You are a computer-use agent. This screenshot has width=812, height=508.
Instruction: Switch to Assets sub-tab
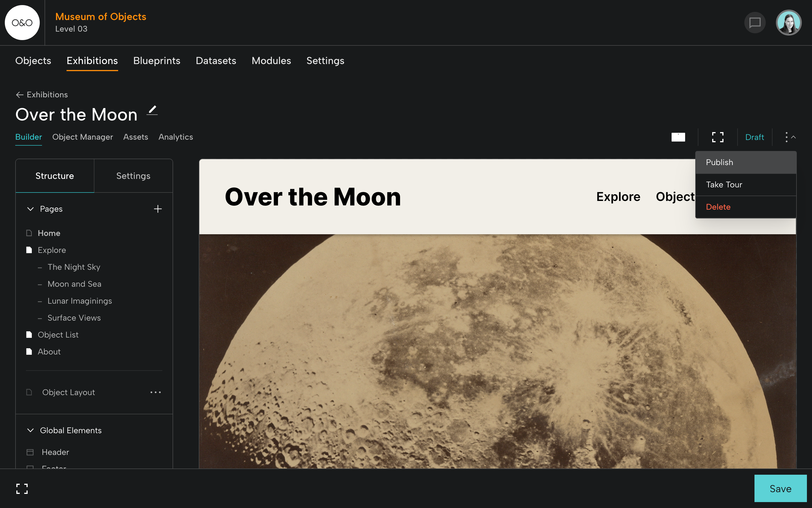tap(136, 137)
